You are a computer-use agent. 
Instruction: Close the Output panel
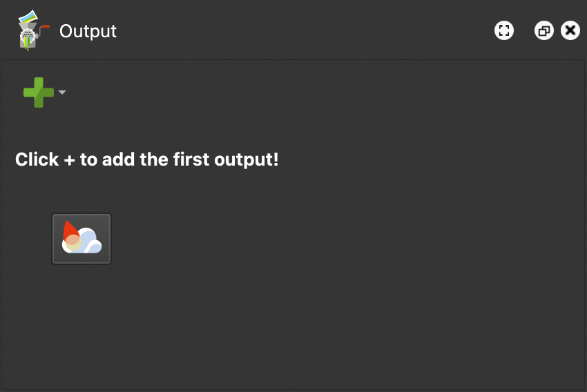click(570, 30)
